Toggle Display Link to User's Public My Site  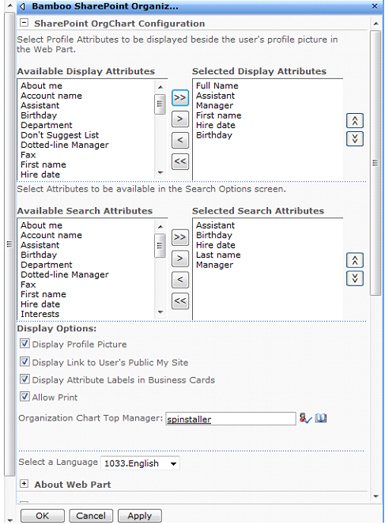[24, 361]
